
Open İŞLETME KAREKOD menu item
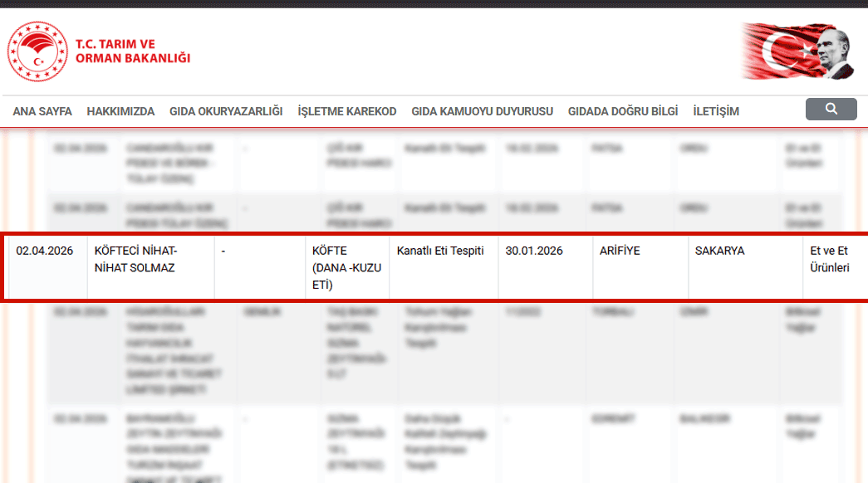pyautogui.click(x=347, y=111)
